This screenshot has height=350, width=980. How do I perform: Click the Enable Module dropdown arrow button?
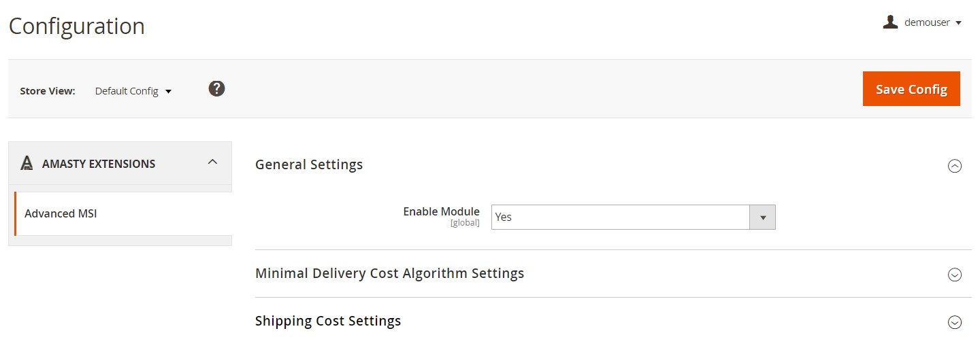(x=762, y=217)
